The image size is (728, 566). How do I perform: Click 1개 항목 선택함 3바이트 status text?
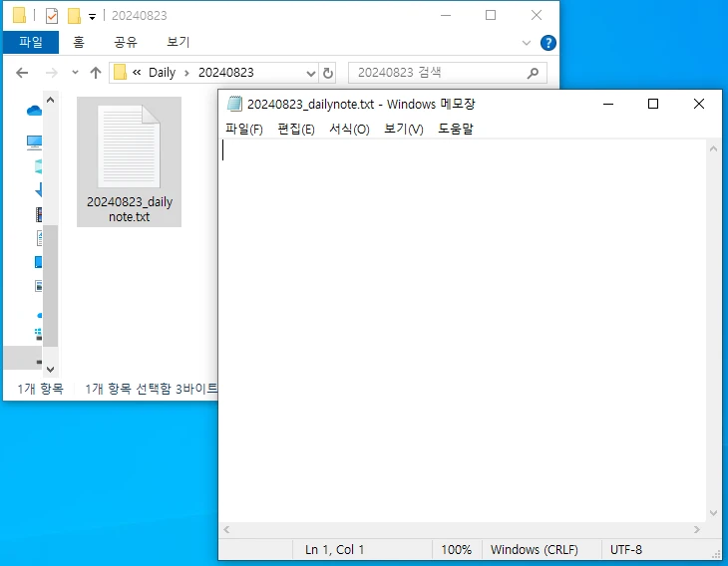pyautogui.click(x=151, y=389)
